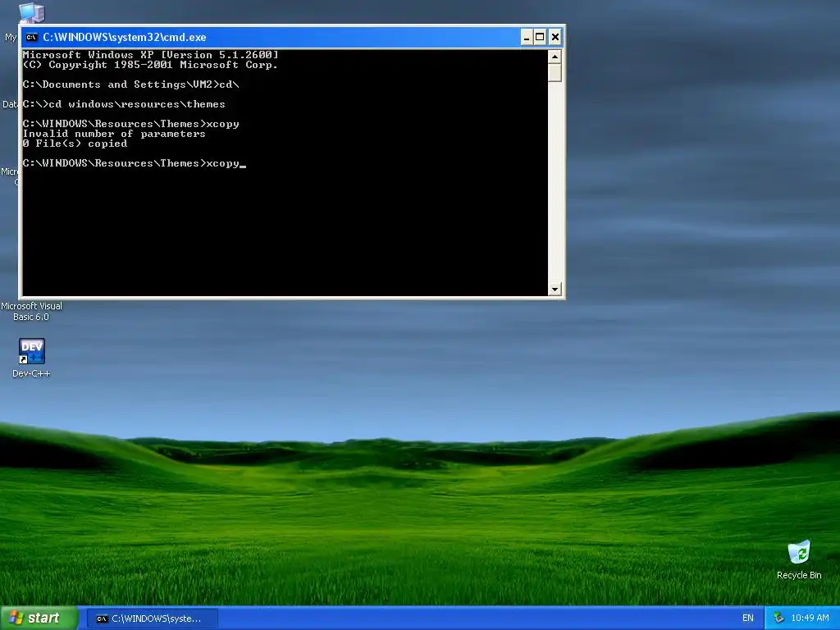Select the cmd.exe taskbar button

click(152, 619)
